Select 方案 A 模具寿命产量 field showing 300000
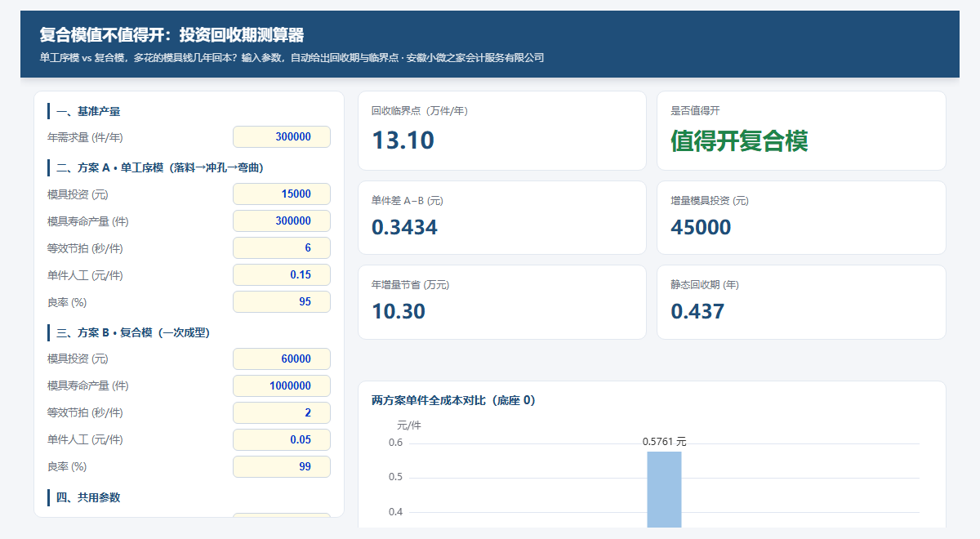The width and height of the screenshot is (980, 539). (282, 221)
